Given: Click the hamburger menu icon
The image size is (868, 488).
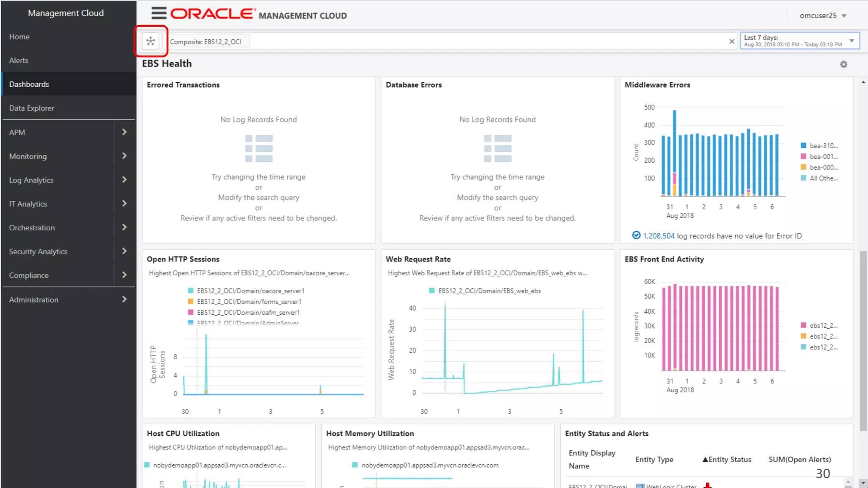Looking at the screenshot, I should (x=159, y=14).
